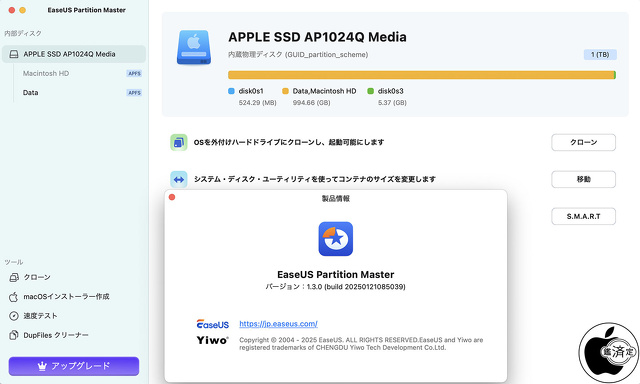This screenshot has height=384, width=640.
Task: Click the copyright notice text
Action: pos(361,344)
